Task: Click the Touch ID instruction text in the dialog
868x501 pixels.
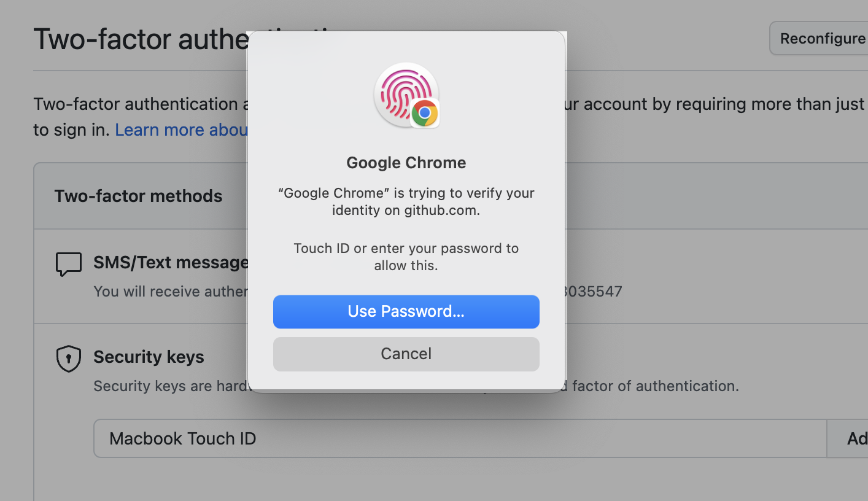Action: coord(406,257)
